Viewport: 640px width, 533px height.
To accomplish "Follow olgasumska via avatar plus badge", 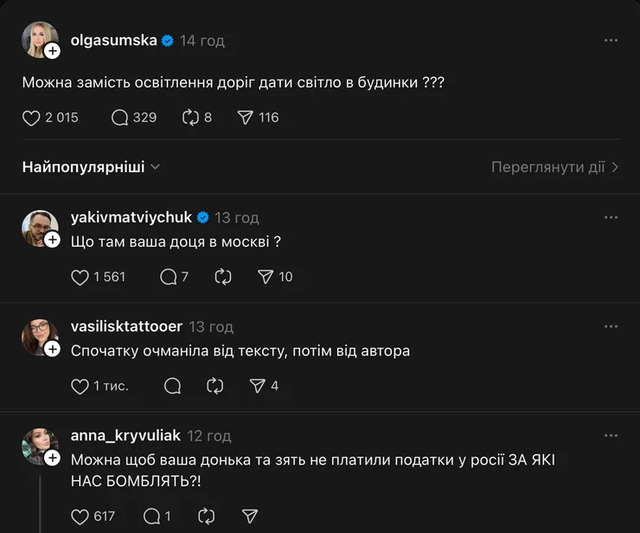I will (x=52, y=50).
